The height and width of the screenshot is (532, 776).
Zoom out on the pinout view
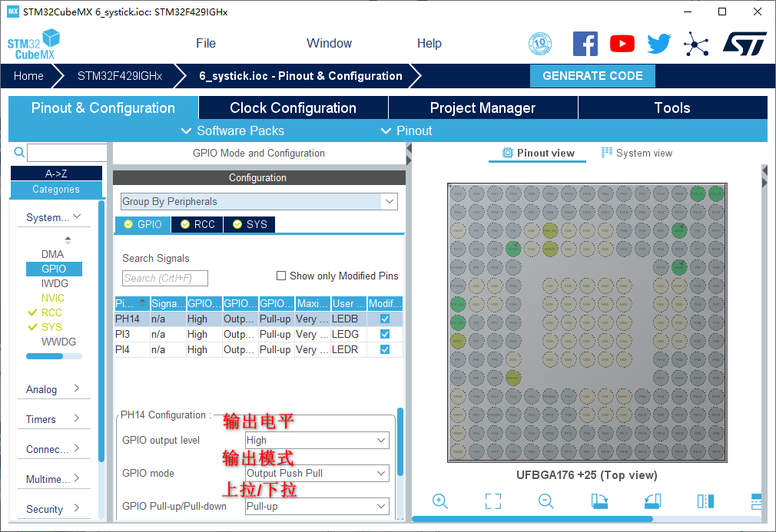pyautogui.click(x=546, y=501)
